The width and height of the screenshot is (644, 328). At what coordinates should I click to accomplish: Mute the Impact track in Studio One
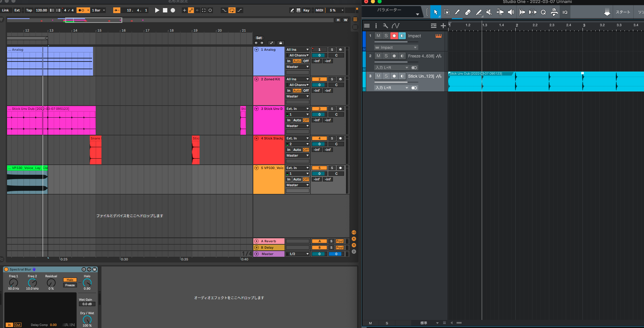pos(378,36)
